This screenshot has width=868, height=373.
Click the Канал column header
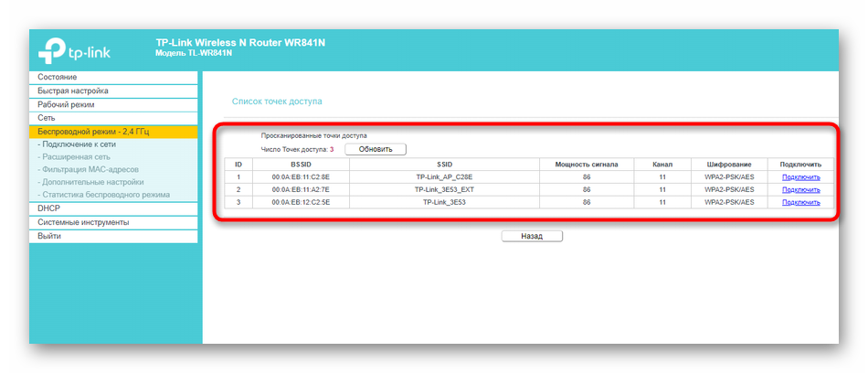point(662,165)
